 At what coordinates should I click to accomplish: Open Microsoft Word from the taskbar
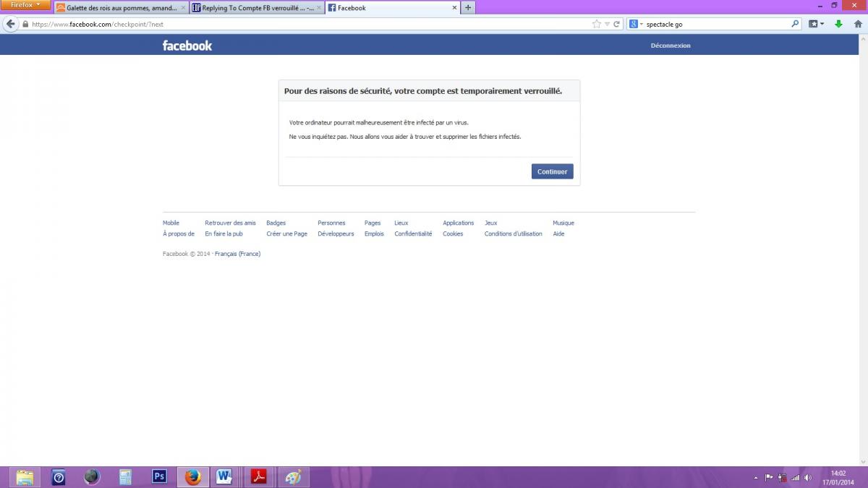pos(224,476)
